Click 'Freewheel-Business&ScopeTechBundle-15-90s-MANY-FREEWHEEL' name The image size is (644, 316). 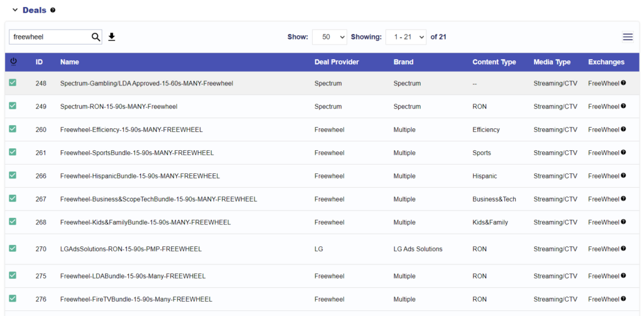(x=158, y=199)
